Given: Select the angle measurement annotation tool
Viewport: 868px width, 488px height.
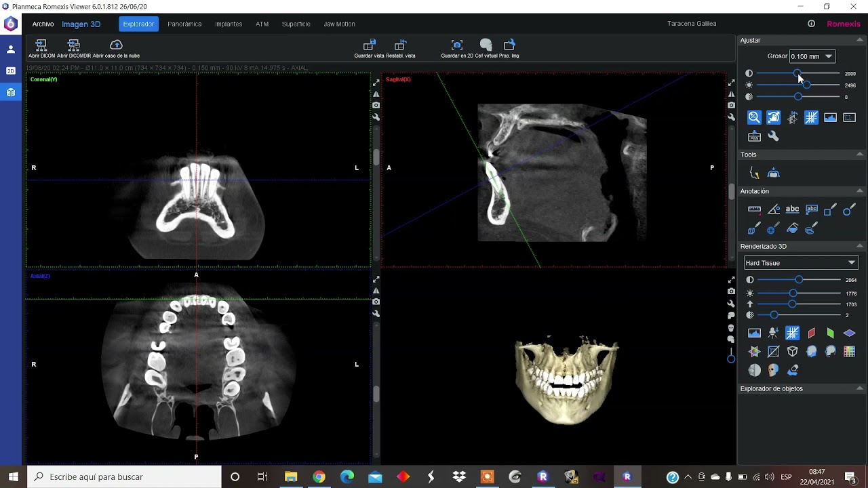Looking at the screenshot, I should 773,209.
